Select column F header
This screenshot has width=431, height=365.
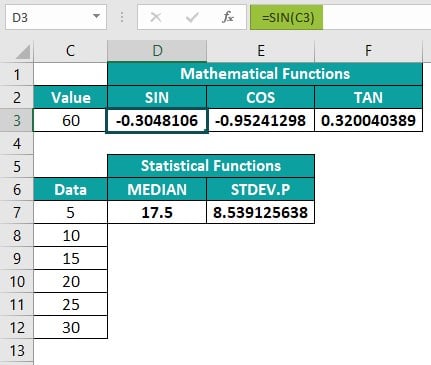coord(368,51)
